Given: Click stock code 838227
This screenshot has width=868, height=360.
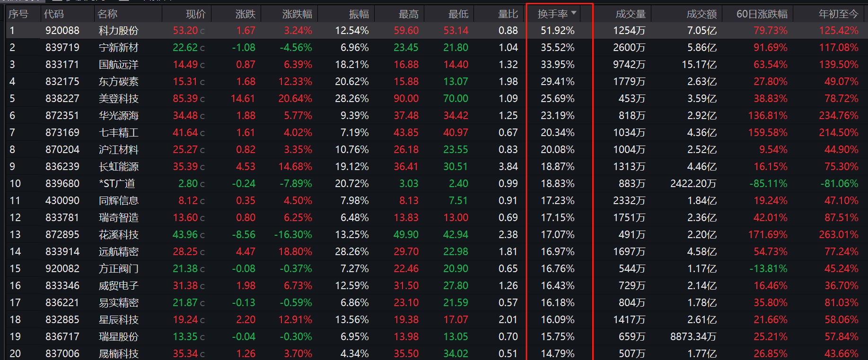Looking at the screenshot, I should point(62,99).
